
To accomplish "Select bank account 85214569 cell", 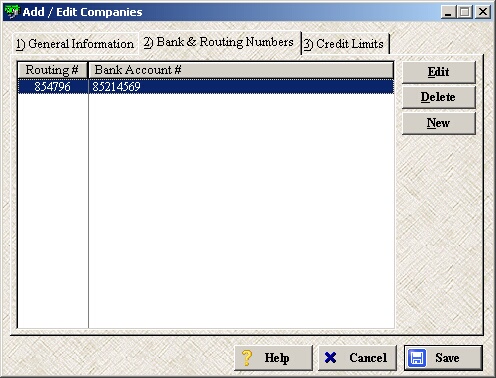I will point(241,87).
